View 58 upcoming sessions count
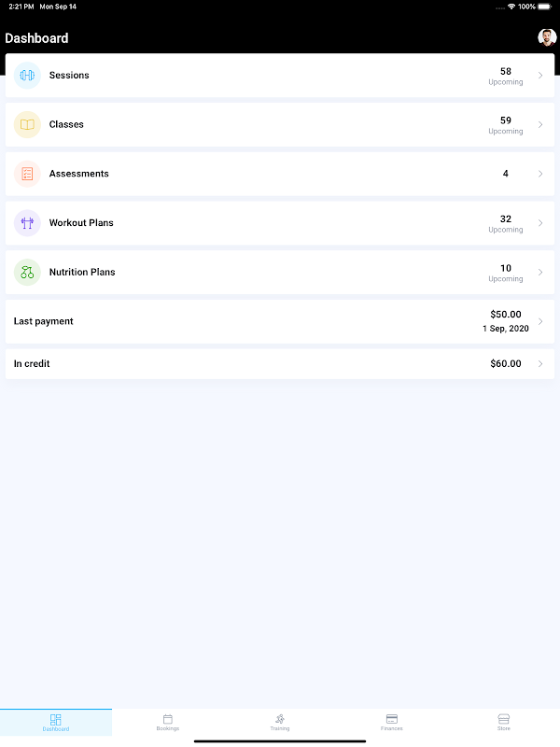 [x=506, y=72]
